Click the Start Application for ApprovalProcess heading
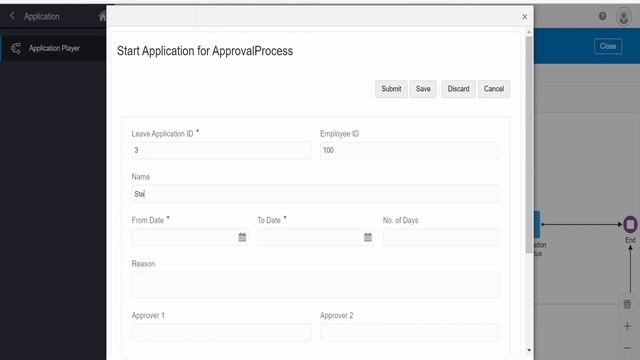The width and height of the screenshot is (640, 360). click(x=205, y=51)
